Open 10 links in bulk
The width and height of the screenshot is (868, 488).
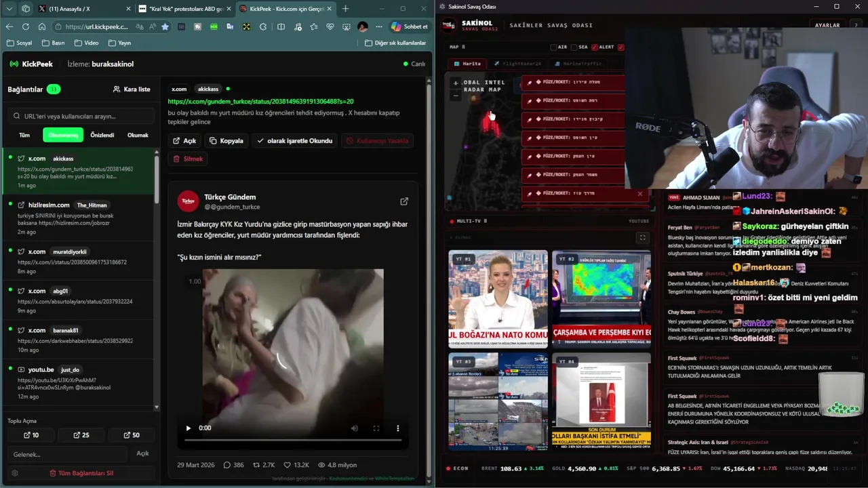tap(31, 435)
